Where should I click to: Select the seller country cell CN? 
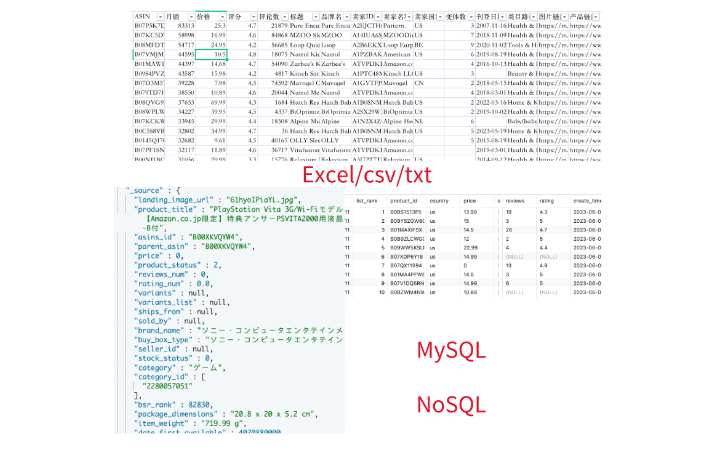tap(419, 83)
